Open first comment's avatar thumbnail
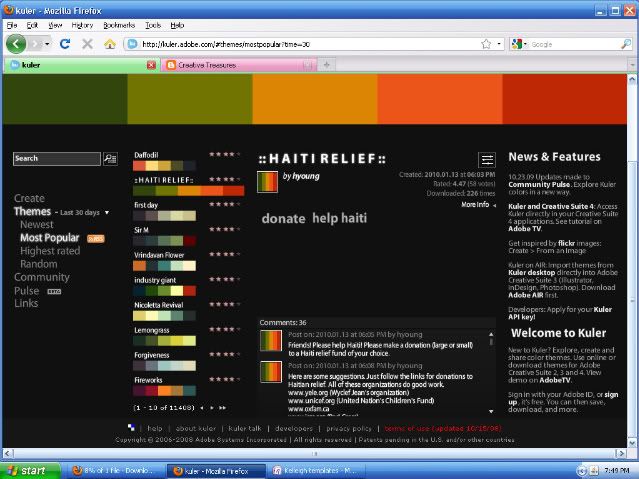Image resolution: width=639 pixels, height=479 pixels. coord(271,341)
